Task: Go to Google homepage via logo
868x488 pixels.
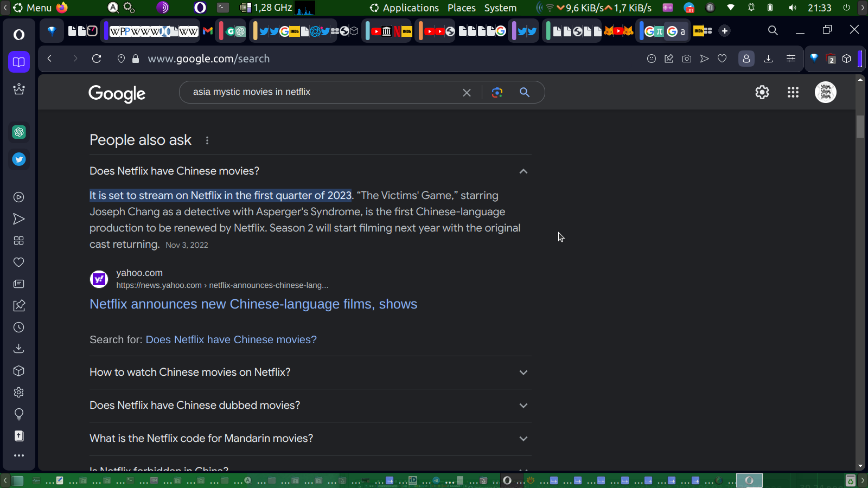Action: pyautogui.click(x=117, y=93)
